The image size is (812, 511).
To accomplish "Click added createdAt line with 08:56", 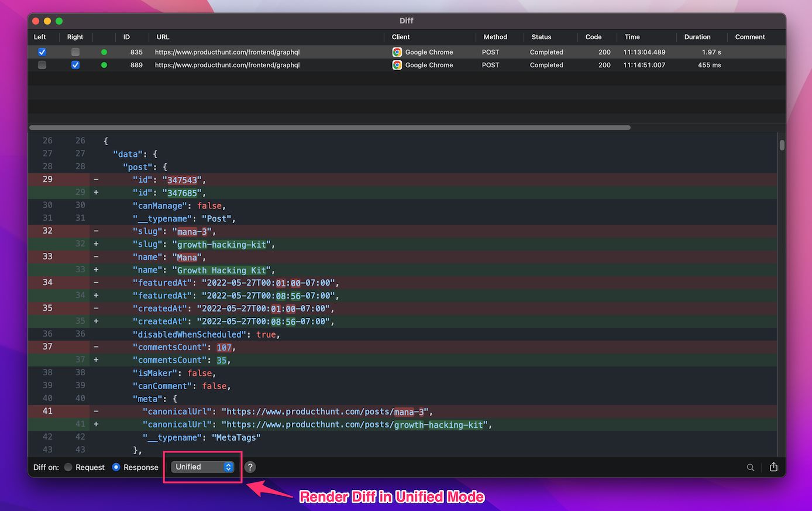I will (402, 321).
